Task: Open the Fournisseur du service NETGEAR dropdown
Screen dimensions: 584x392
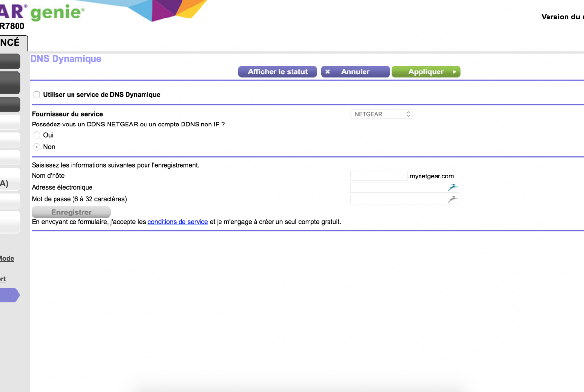Action: click(382, 114)
